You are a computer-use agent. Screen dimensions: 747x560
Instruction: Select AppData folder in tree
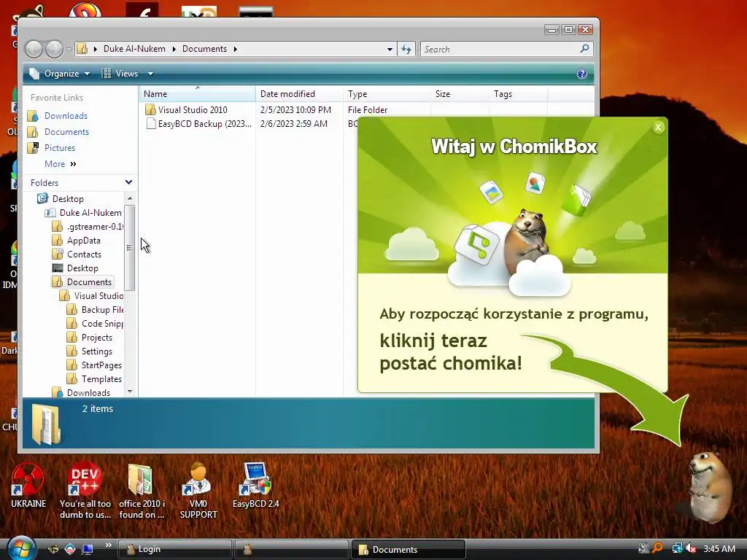click(x=76, y=241)
